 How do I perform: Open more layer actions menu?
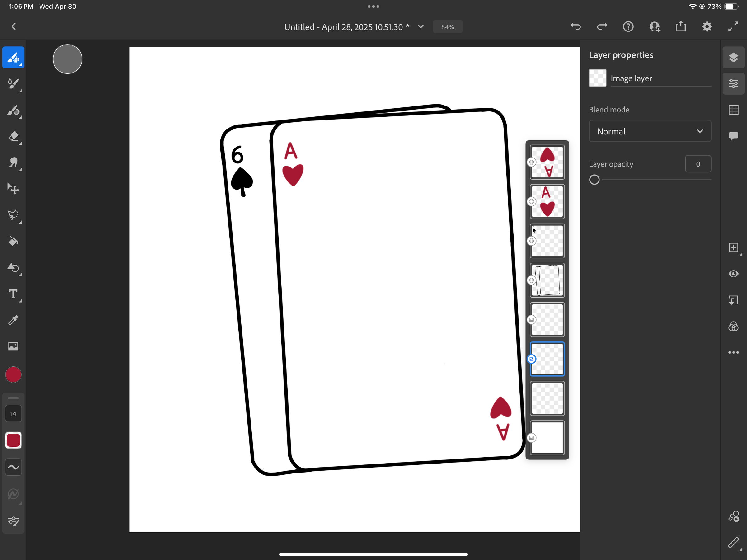[734, 353]
